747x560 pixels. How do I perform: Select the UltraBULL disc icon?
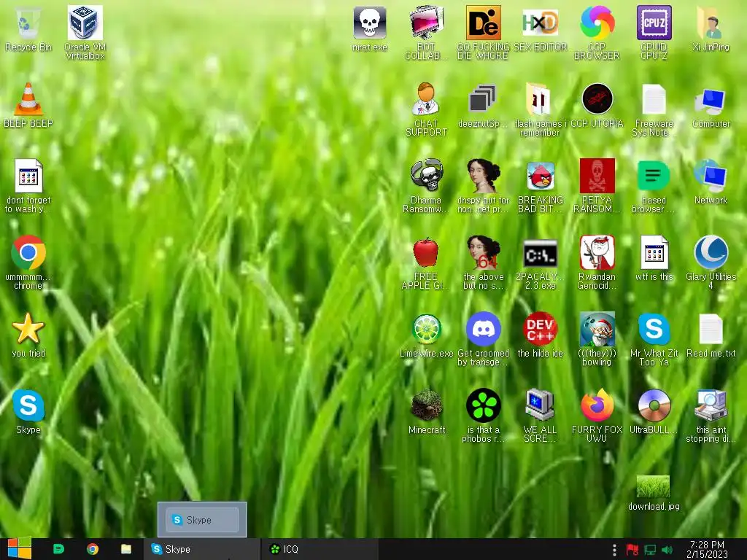click(x=654, y=405)
